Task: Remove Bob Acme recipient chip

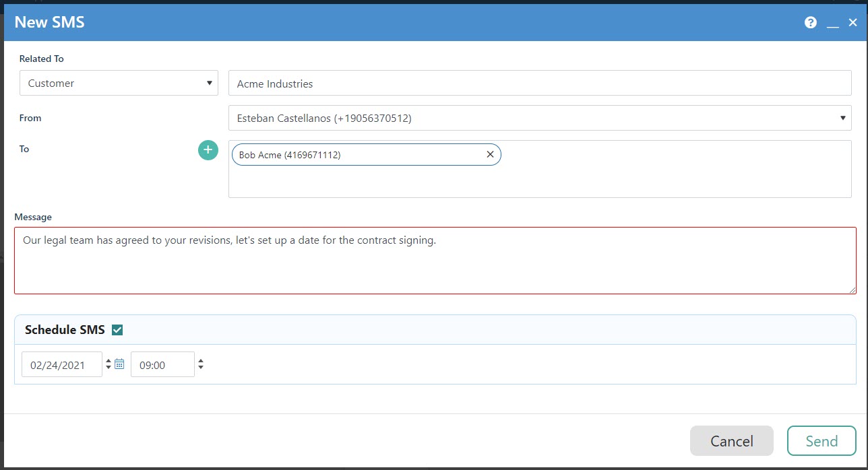Action: 490,154
